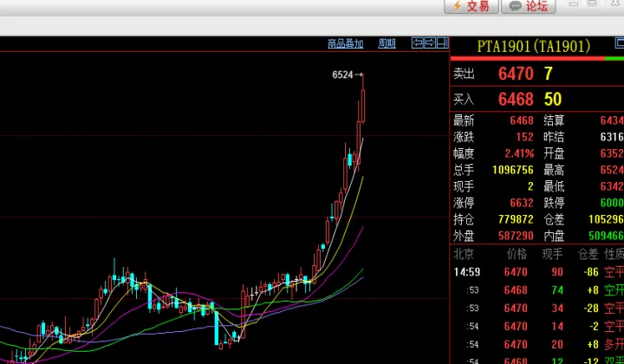Click volume 90 in the 14:59 tick row

(x=557, y=272)
